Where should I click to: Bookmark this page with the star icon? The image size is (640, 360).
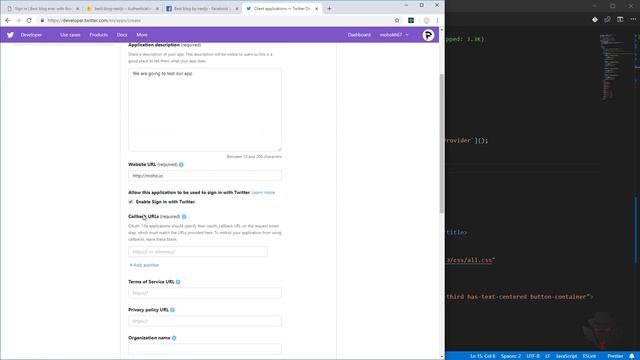[x=397, y=20]
